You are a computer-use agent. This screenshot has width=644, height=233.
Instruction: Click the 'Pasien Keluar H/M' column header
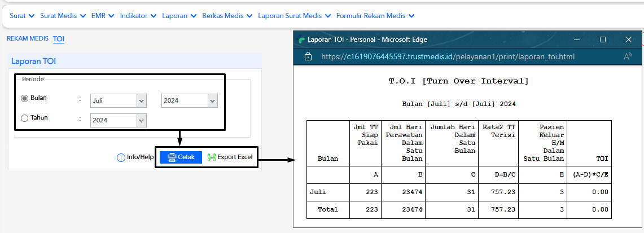tap(544, 142)
